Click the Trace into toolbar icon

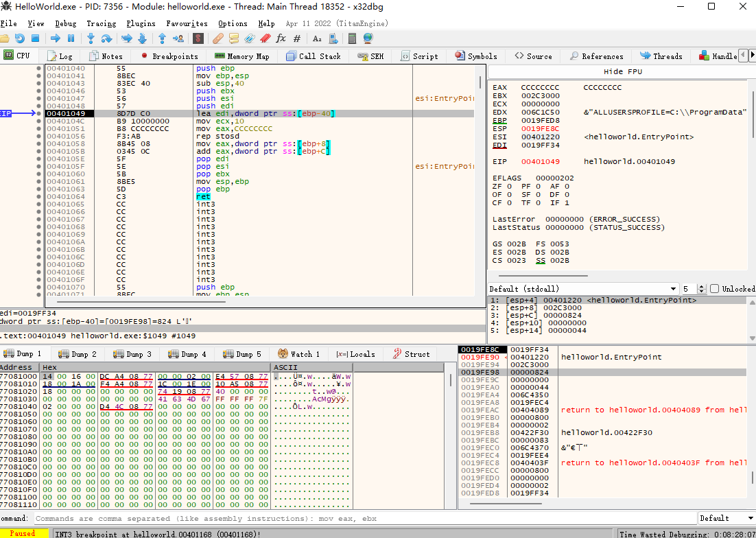[x=127, y=38]
